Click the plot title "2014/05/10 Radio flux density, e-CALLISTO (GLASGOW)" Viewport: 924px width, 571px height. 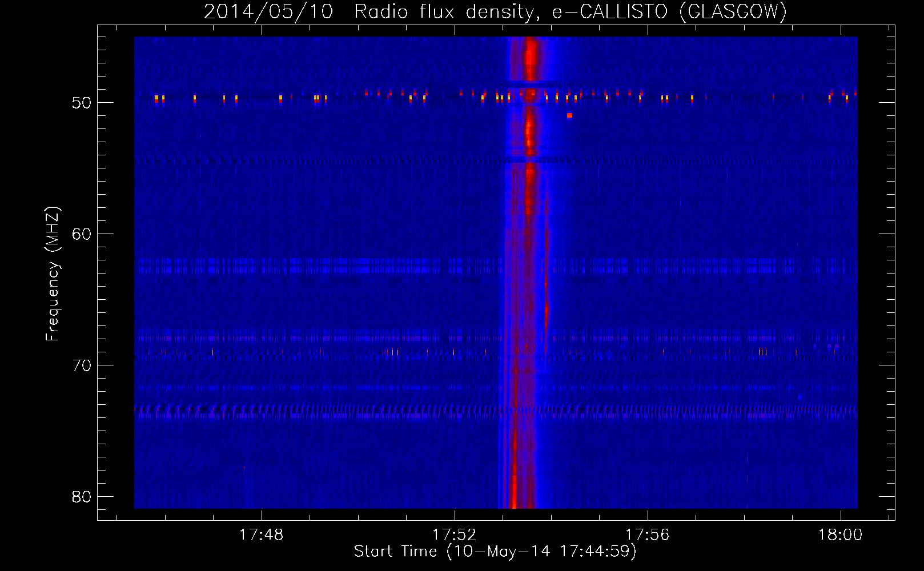pos(495,11)
